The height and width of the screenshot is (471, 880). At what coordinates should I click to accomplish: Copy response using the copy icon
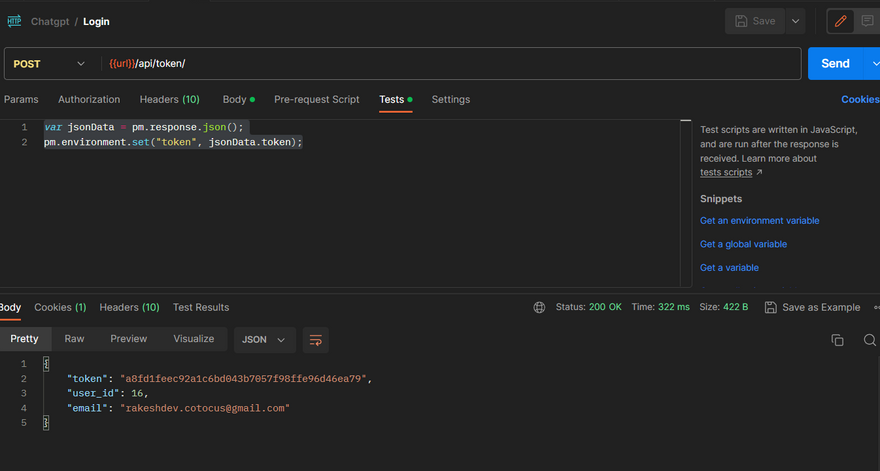[x=837, y=340]
